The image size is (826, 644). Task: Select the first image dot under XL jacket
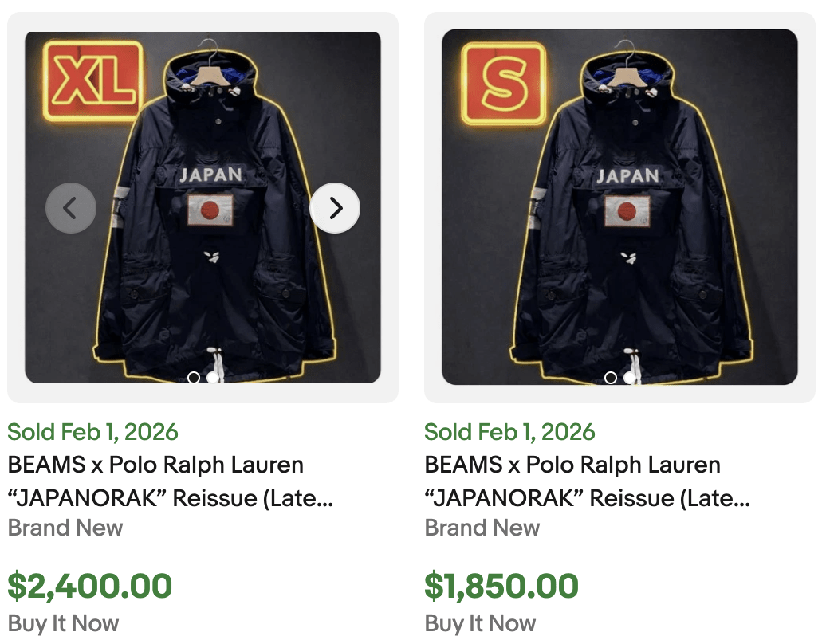pyautogui.click(x=194, y=379)
